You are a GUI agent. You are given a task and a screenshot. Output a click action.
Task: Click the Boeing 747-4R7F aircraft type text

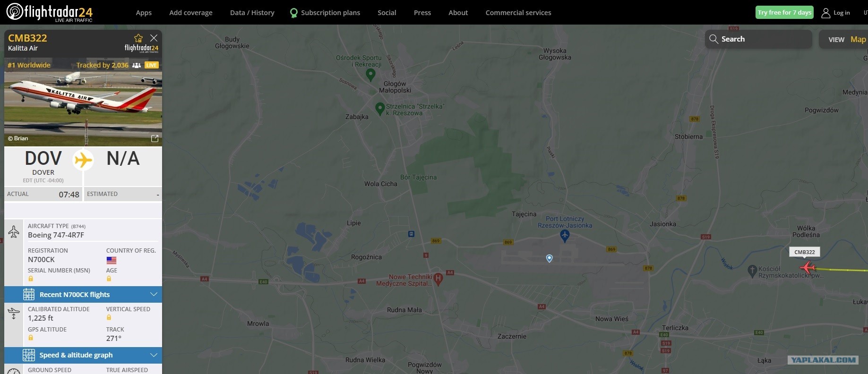coord(56,235)
